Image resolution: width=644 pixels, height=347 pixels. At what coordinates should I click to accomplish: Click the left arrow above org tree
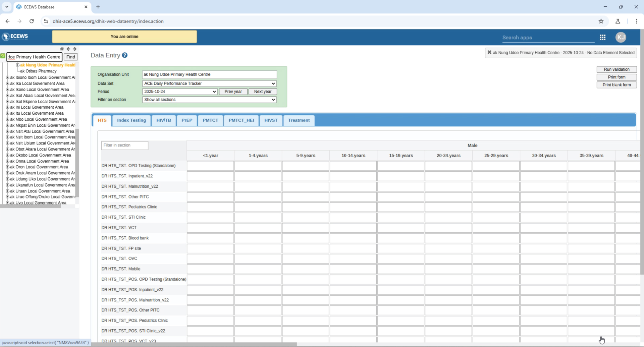click(68, 49)
